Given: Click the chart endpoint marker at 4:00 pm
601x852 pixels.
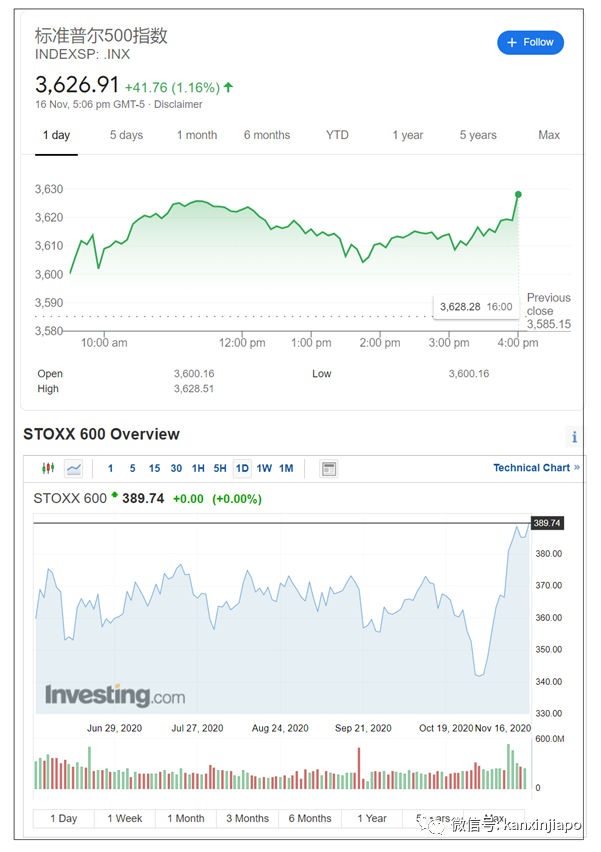Looking at the screenshot, I should [518, 194].
